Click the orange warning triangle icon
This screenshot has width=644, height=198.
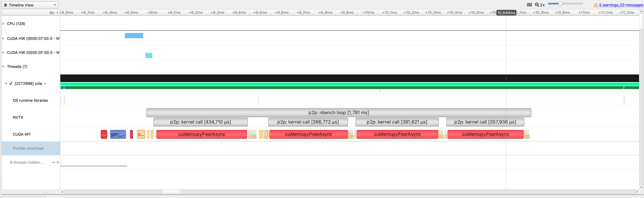tap(596, 5)
